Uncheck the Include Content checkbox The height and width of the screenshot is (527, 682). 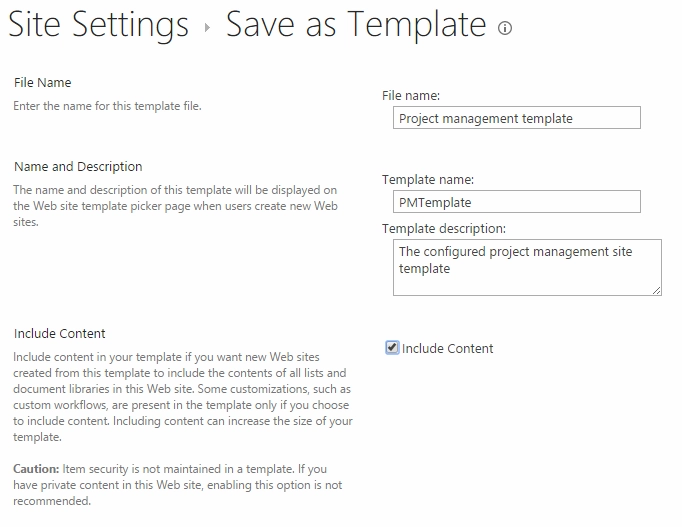tap(392, 347)
